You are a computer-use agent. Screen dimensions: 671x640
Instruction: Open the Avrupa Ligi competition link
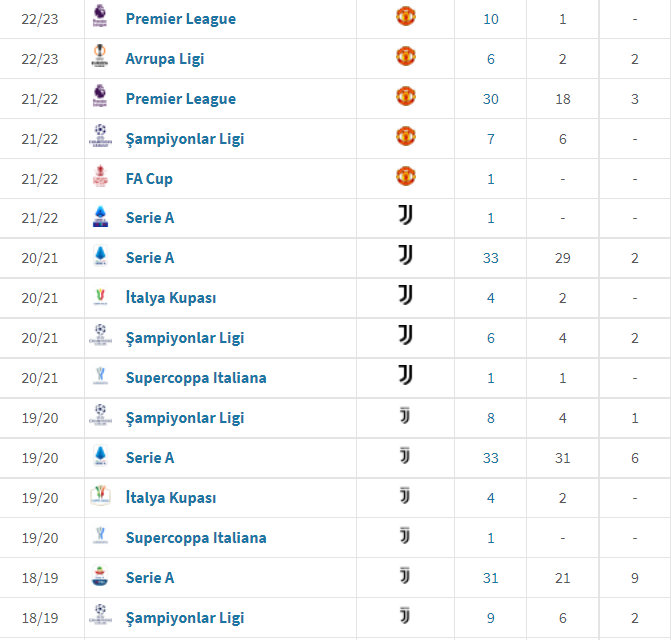pyautogui.click(x=165, y=58)
